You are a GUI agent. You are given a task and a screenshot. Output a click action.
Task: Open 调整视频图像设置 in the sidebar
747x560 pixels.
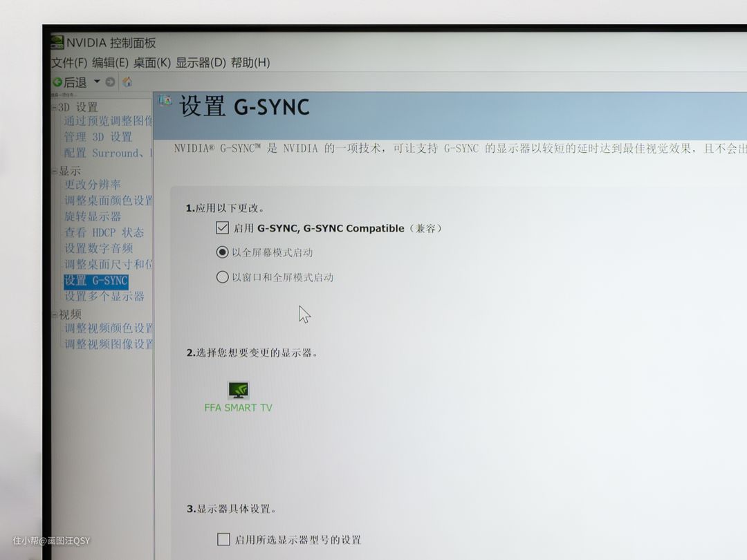tap(109, 344)
